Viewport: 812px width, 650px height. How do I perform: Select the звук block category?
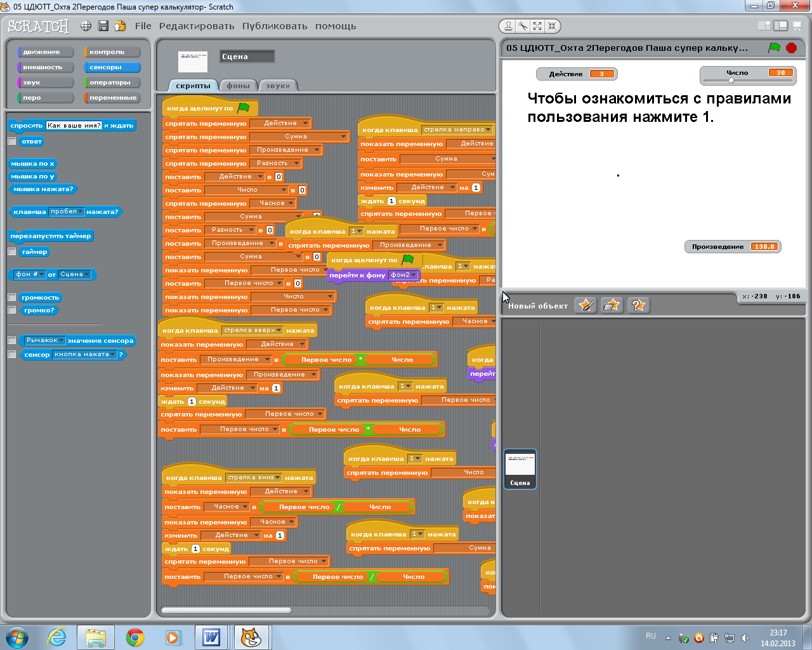click(x=46, y=83)
